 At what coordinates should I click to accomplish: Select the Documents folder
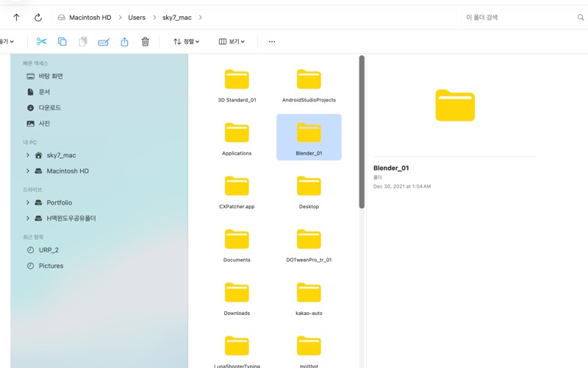[x=237, y=244]
